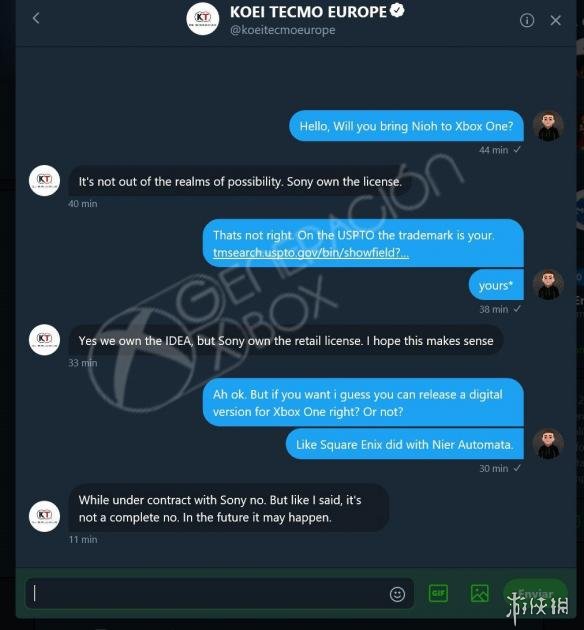
Task: Open the emoji picker icon
Action: [x=397, y=594]
